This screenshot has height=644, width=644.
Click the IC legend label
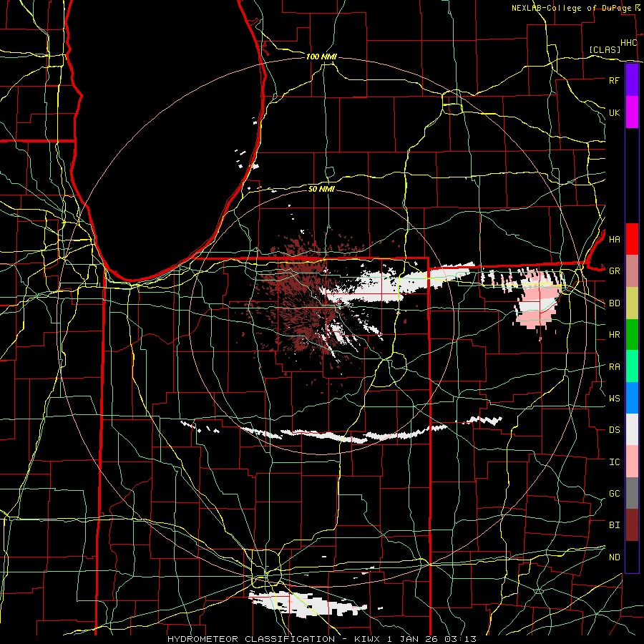tap(614, 462)
